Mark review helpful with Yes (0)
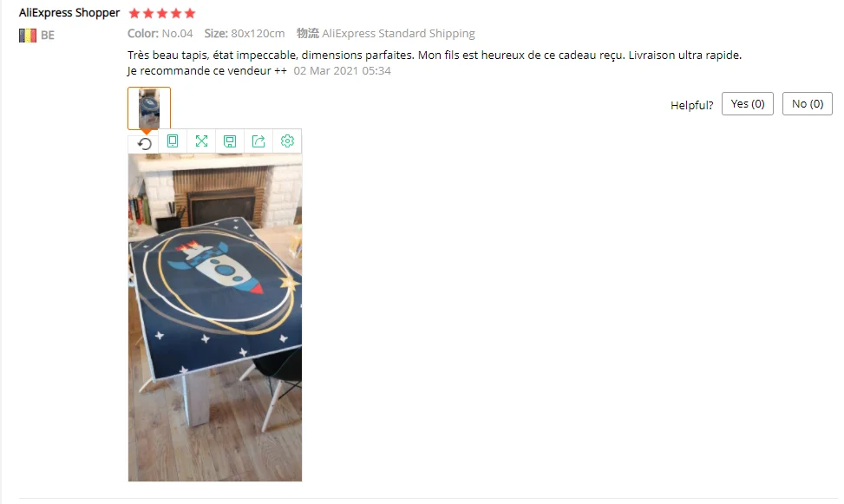The image size is (844, 504). pyautogui.click(x=748, y=104)
